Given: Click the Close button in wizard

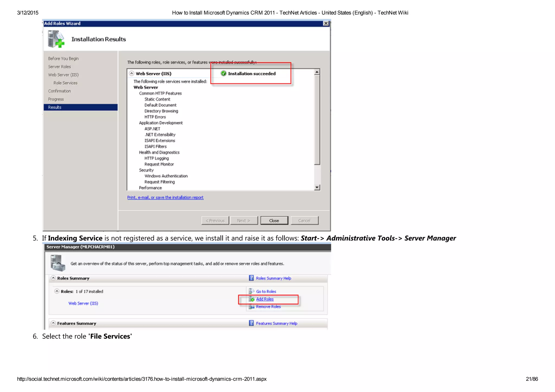Looking at the screenshot, I should [274, 221].
